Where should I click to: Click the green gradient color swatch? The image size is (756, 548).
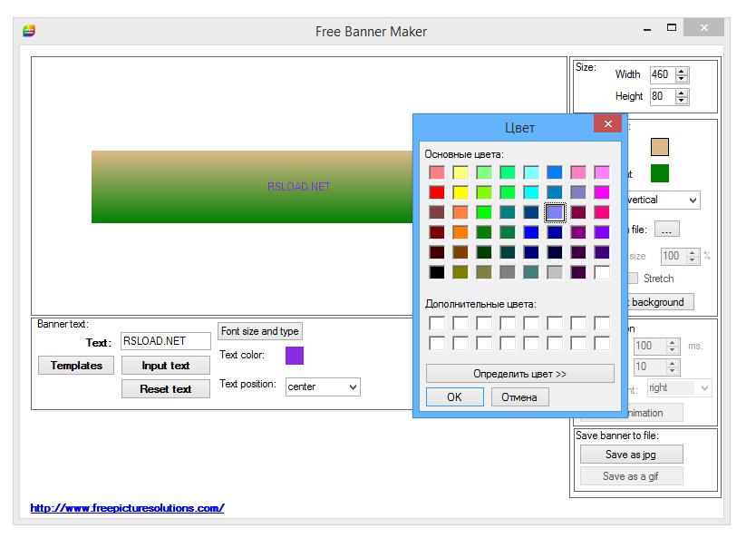click(x=659, y=172)
